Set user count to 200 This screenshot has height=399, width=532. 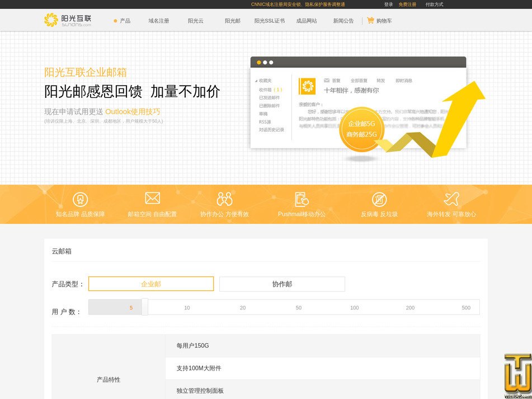(410, 308)
